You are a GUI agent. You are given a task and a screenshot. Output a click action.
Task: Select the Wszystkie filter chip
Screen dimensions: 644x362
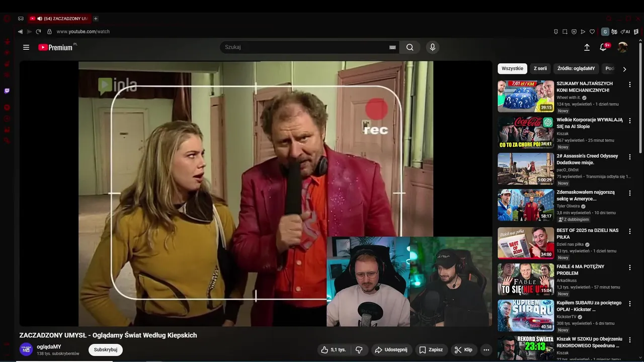tap(512, 68)
